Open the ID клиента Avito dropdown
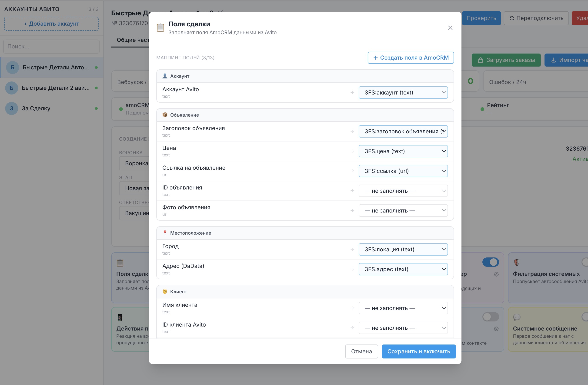 [x=403, y=328]
